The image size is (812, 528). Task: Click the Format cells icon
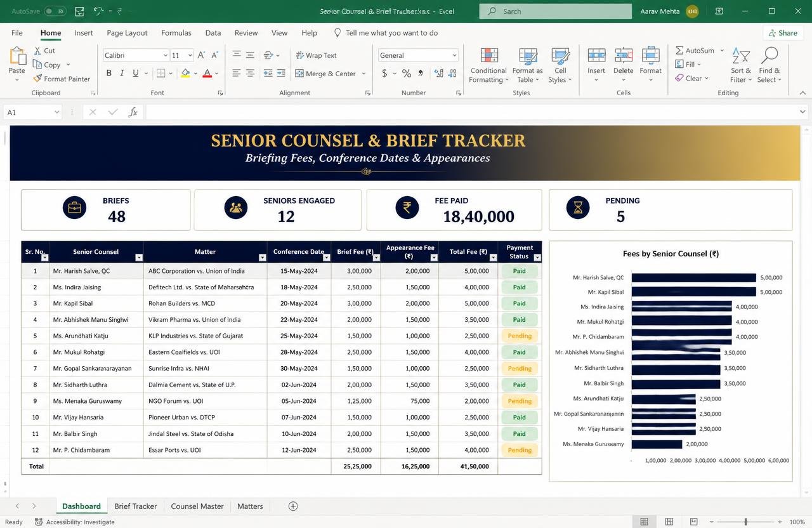coord(650,55)
